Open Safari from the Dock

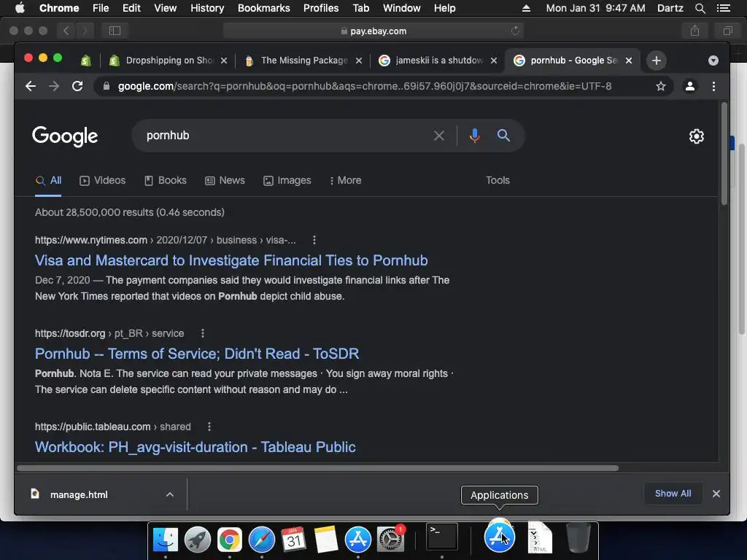coord(262,540)
